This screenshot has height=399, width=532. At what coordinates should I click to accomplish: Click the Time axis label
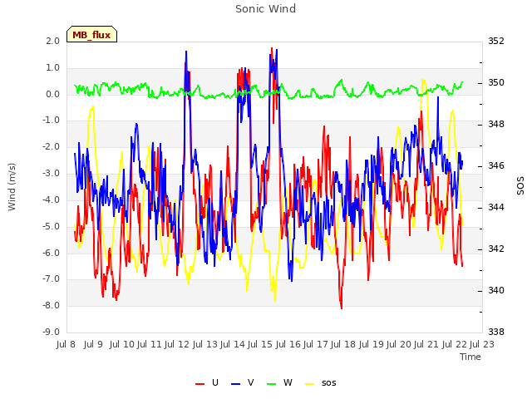(470, 357)
